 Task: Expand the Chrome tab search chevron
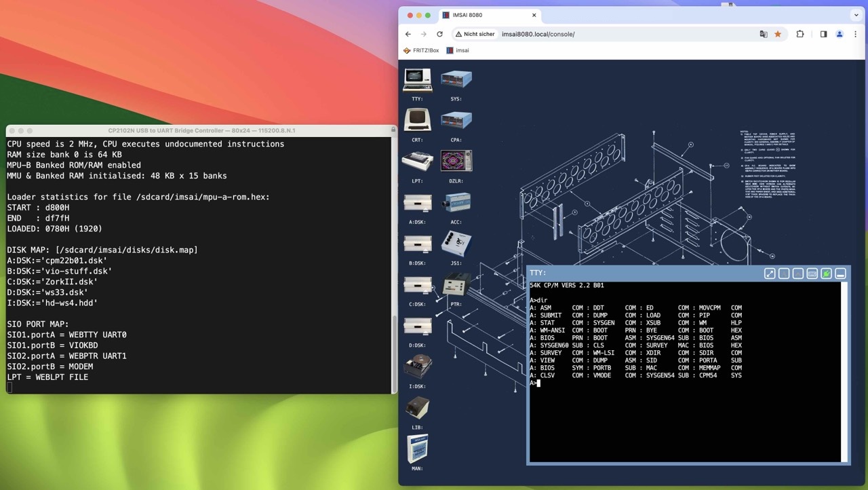[x=856, y=15]
